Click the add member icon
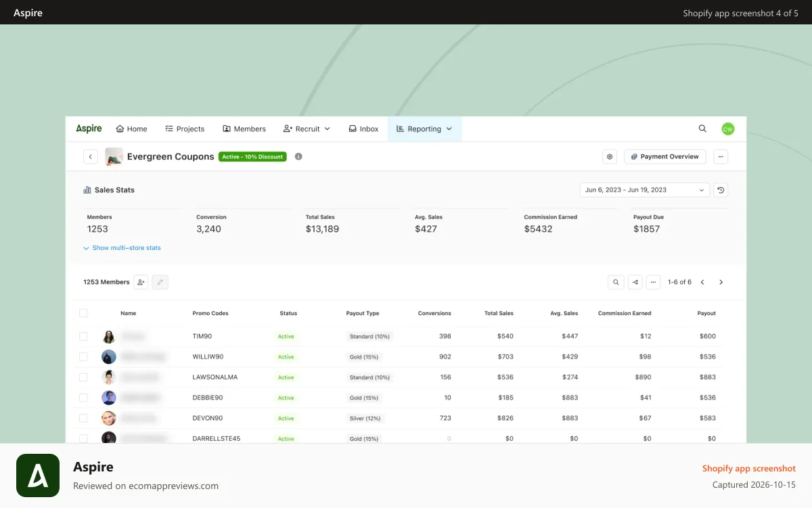 click(141, 282)
